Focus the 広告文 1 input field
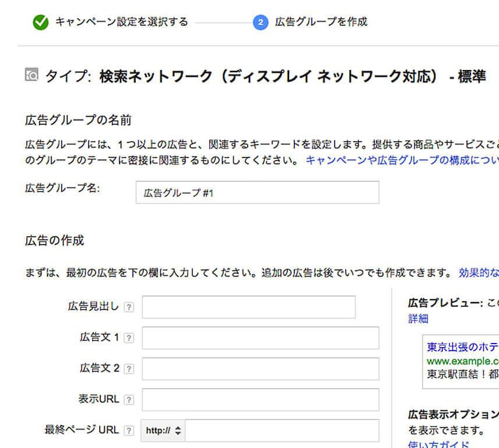The image size is (499, 448). [261, 338]
